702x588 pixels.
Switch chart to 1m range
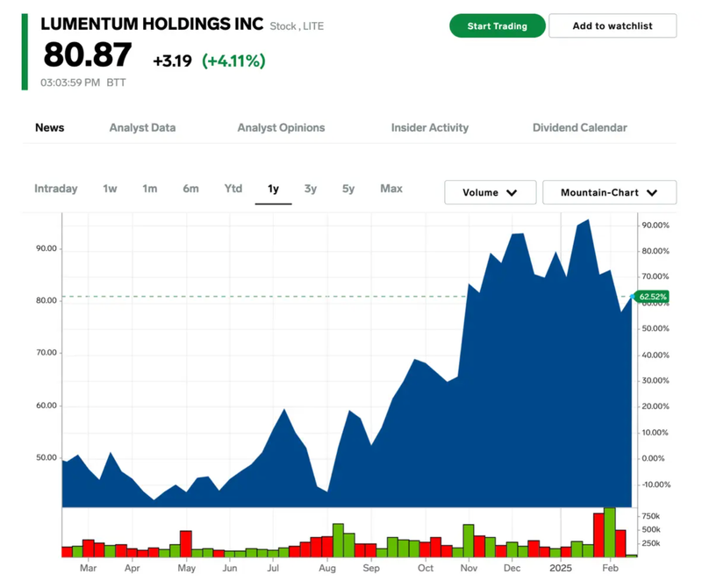coord(150,189)
